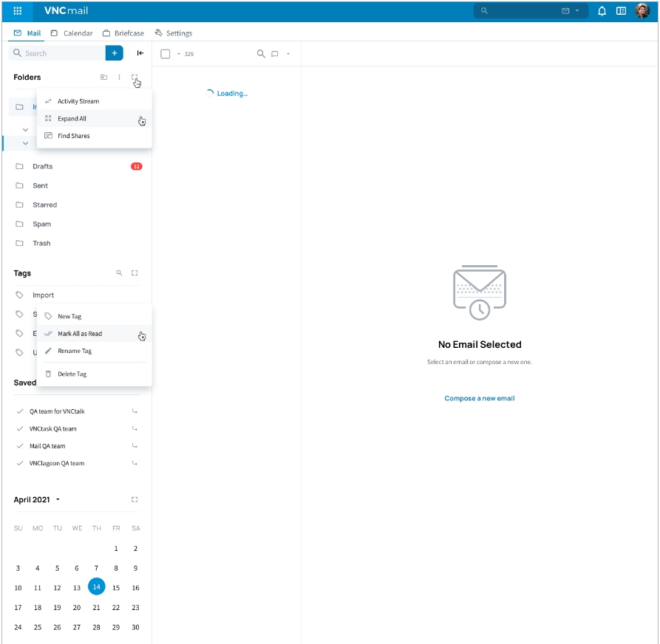Expand the dropdown arrow beside the select-all checkbox
The height and width of the screenshot is (644, 660).
[x=178, y=54]
